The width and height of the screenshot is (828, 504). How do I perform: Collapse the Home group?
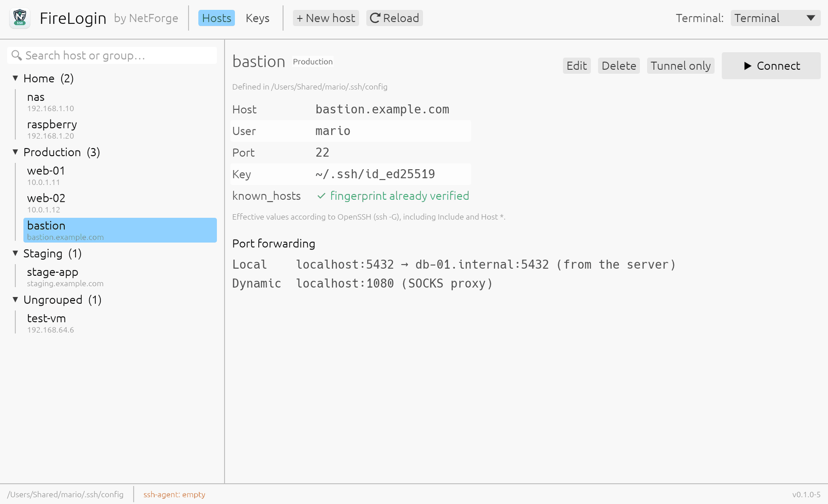[16, 78]
